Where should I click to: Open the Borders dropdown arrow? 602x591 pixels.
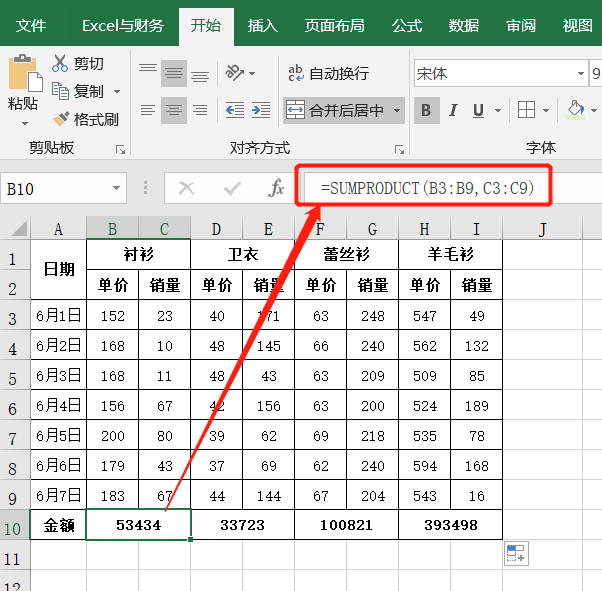[x=546, y=111]
